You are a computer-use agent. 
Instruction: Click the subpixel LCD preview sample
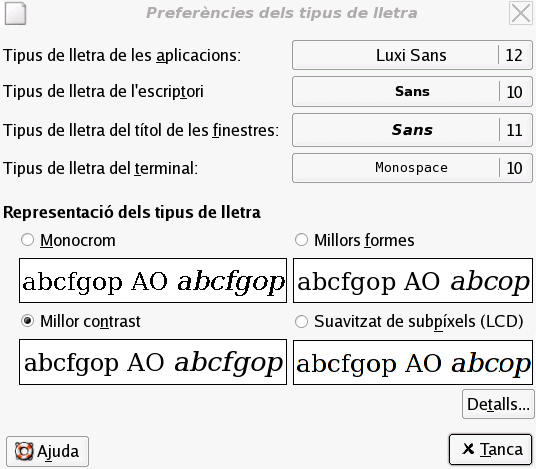413,362
